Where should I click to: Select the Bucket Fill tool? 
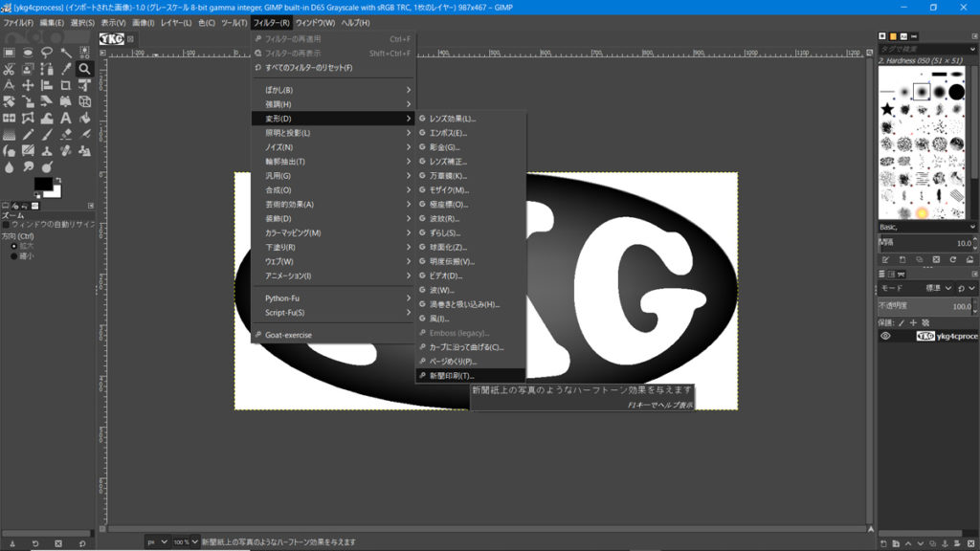[x=84, y=118]
